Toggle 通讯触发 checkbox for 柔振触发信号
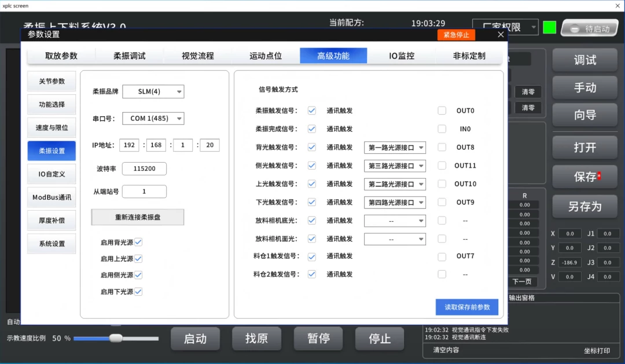Screen dimensions: 625x364 point(312,111)
